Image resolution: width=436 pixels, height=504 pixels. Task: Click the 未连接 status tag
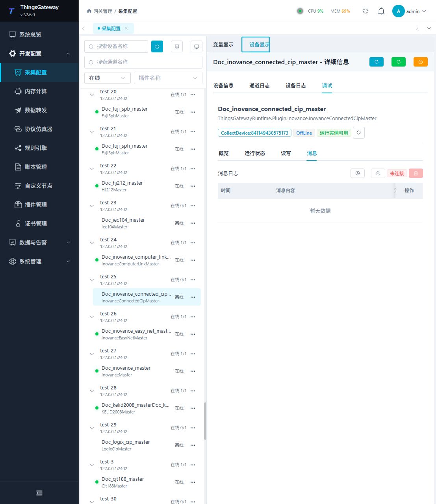397,173
